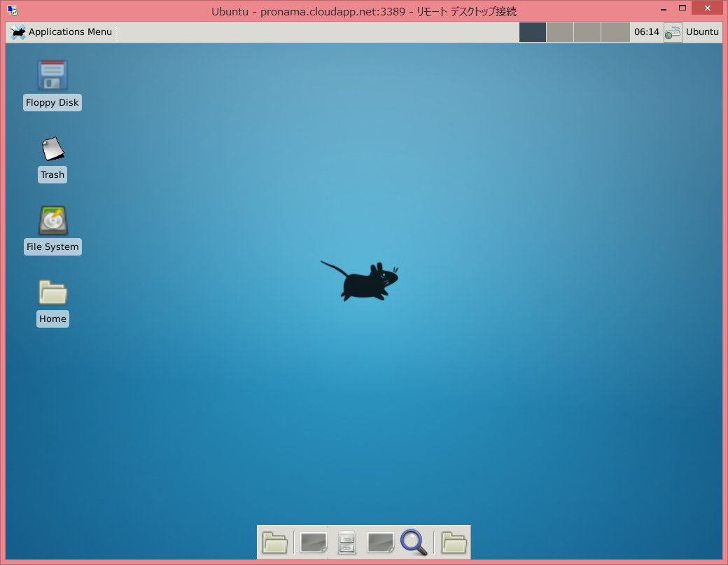
Task: Open the Applications Menu
Action: point(62,32)
